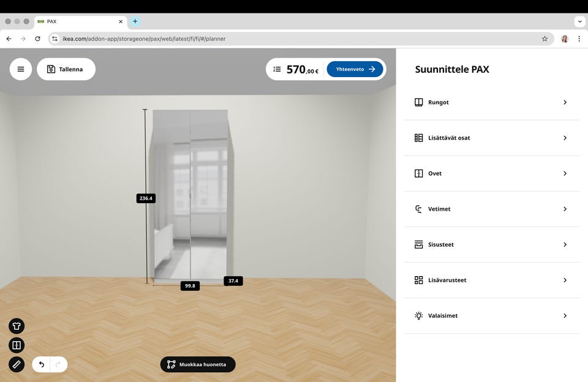This screenshot has width=588, height=382.
Task: Click the Lisättävät osat sections icon
Action: click(x=418, y=138)
